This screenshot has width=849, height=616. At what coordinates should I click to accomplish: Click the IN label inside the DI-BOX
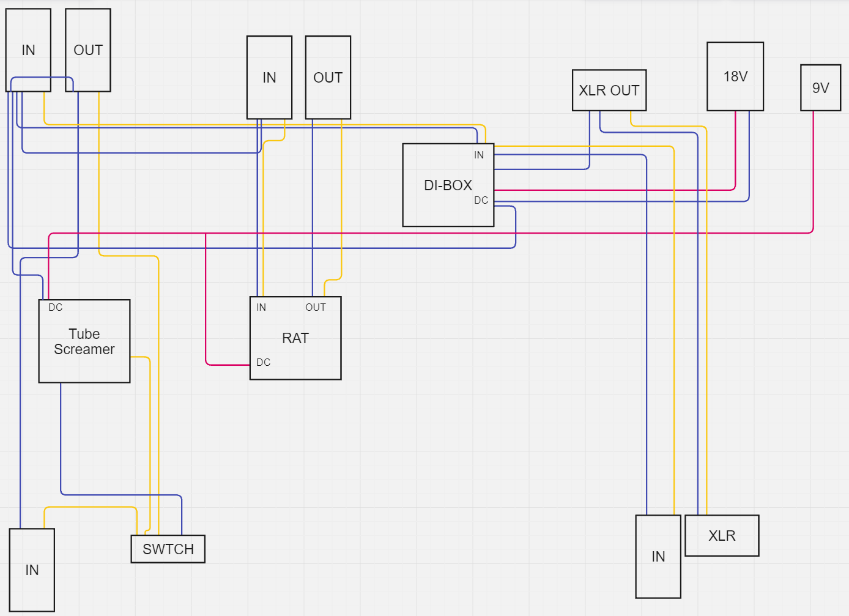479,155
